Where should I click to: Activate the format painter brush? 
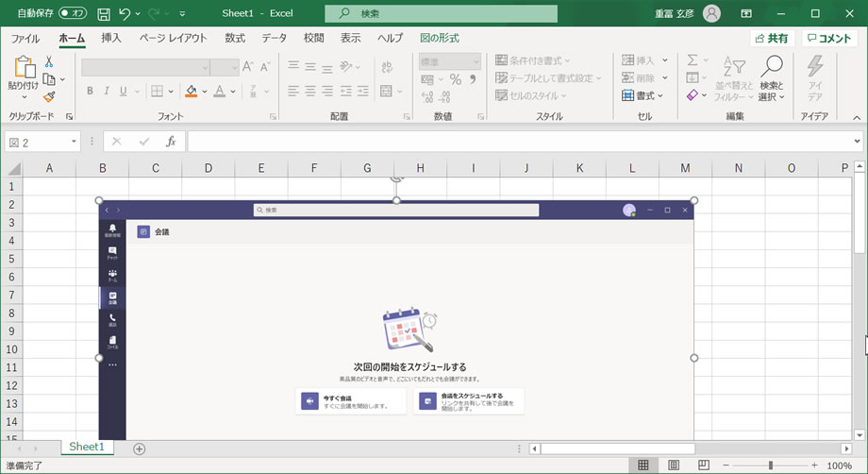coord(49,97)
